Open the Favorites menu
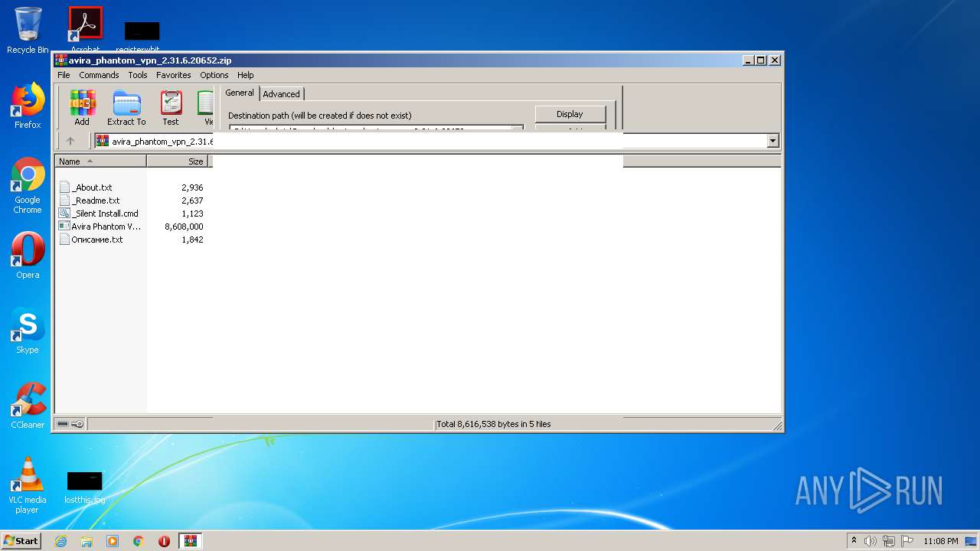The height and width of the screenshot is (551, 980). (x=174, y=75)
